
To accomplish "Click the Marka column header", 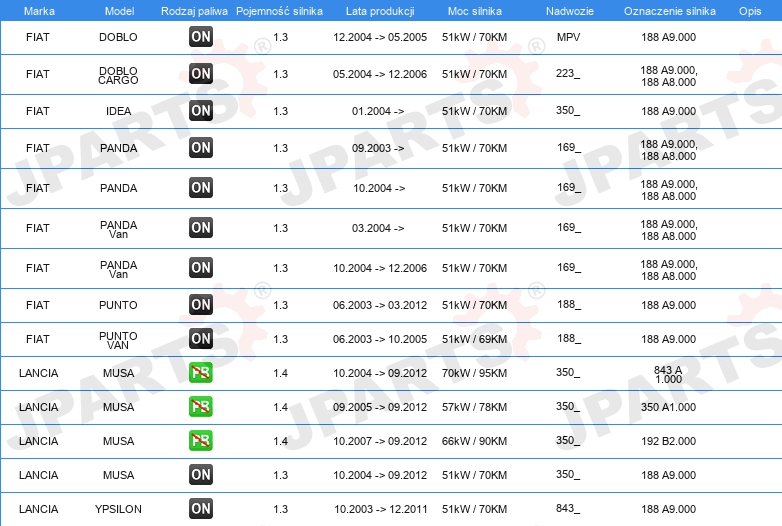I will point(39,11).
